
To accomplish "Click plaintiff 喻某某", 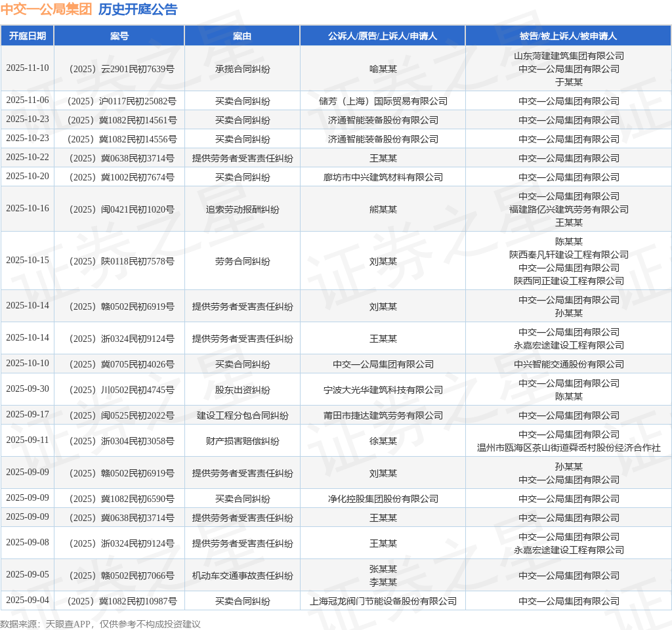I will coord(383,69).
